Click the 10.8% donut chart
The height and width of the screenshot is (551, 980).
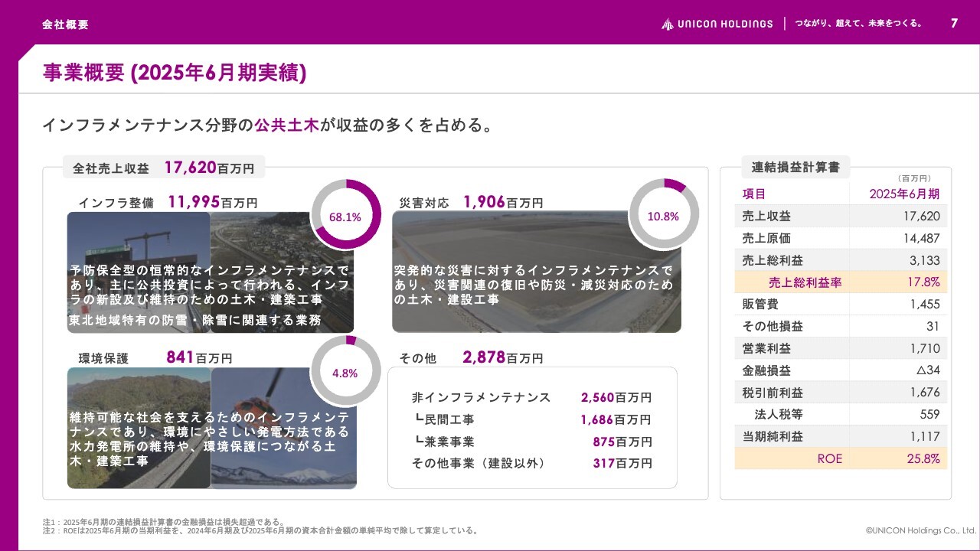click(663, 214)
